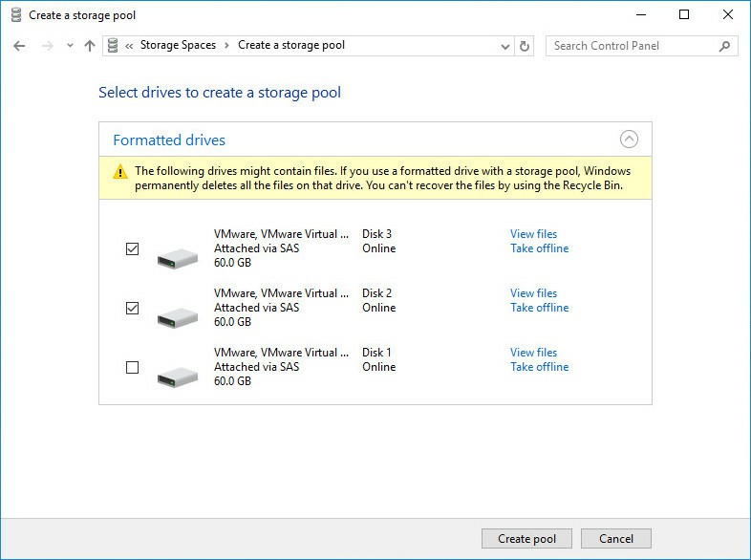
Task: Click the Create a storage pool breadcrumb
Action: click(x=291, y=45)
